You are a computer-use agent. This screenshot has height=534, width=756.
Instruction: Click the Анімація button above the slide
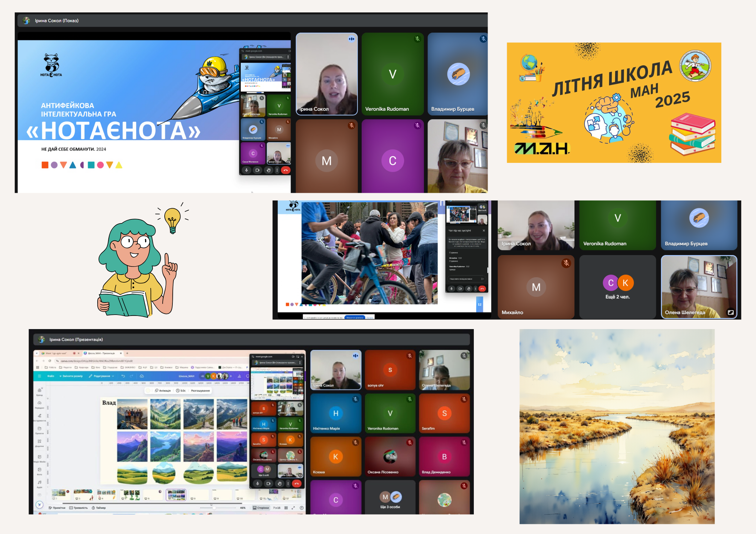[x=163, y=391]
